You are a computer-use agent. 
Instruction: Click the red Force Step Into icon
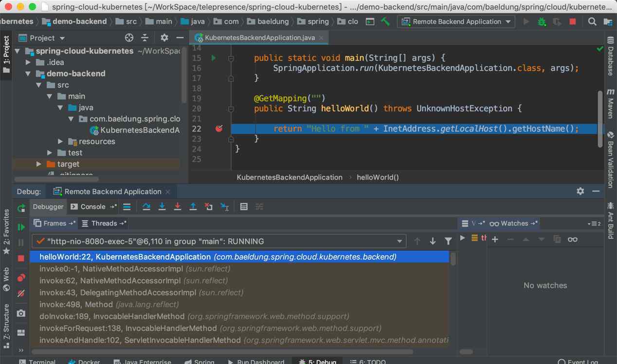(x=178, y=207)
